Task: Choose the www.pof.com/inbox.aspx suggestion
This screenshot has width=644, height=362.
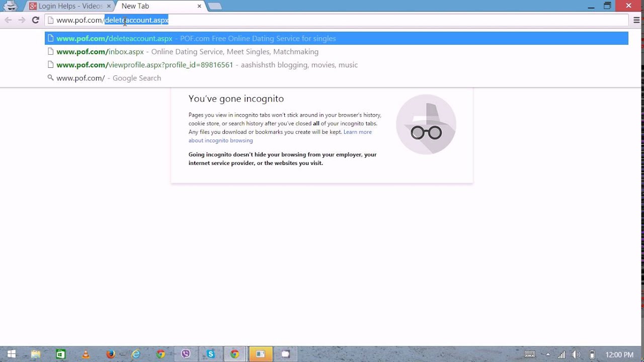Action: pyautogui.click(x=336, y=51)
